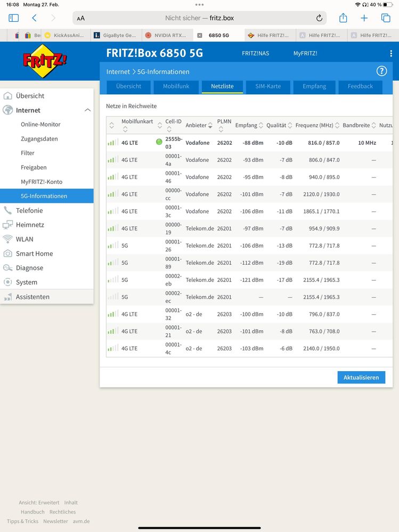Click Ansicht: Erweitert footer link
The height and width of the screenshot is (532, 399).
(x=39, y=503)
